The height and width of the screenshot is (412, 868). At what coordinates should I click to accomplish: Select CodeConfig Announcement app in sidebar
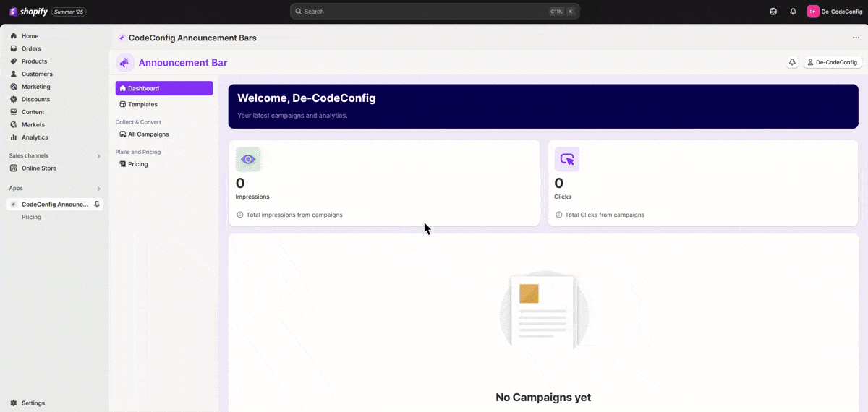point(55,205)
